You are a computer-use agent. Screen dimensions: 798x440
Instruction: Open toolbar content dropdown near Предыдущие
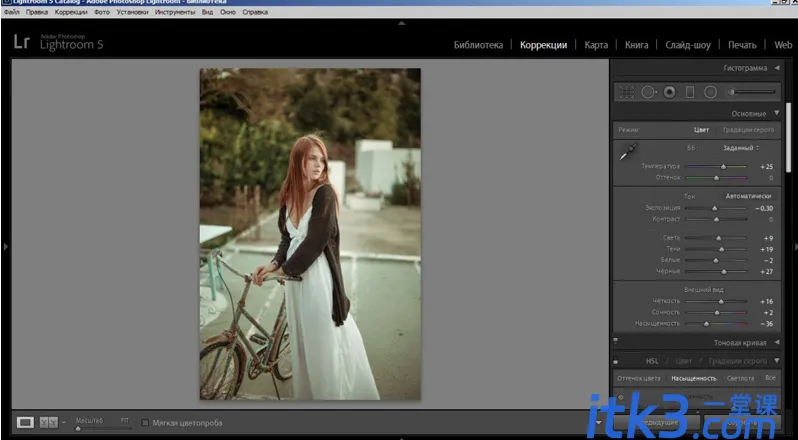tap(598, 422)
